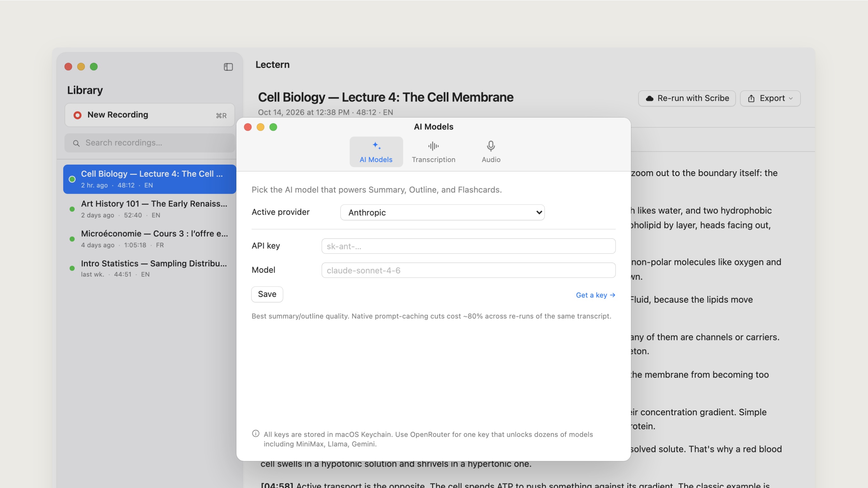Click the microphone Audio icon
The width and height of the screenshot is (868, 488).
tap(490, 146)
